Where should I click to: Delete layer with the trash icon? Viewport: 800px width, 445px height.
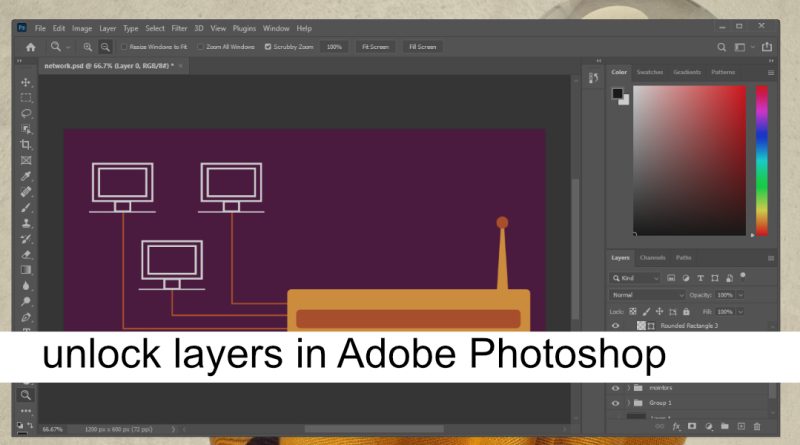tap(757, 426)
